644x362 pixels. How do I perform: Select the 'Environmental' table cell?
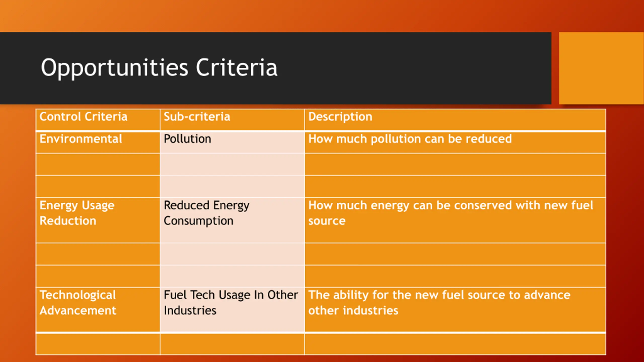(98, 142)
